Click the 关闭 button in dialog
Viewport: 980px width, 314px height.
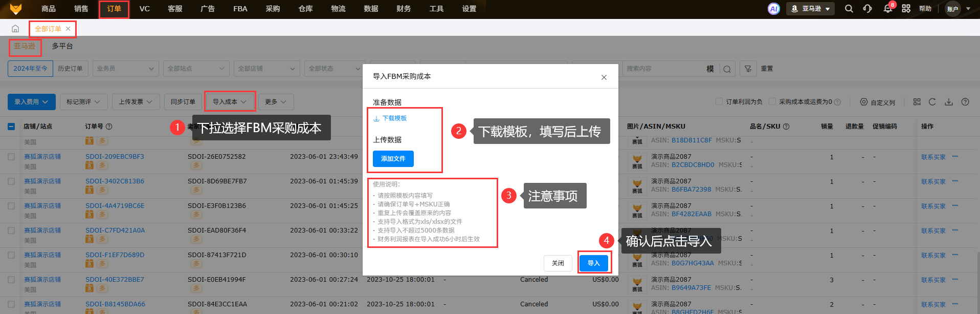point(558,263)
